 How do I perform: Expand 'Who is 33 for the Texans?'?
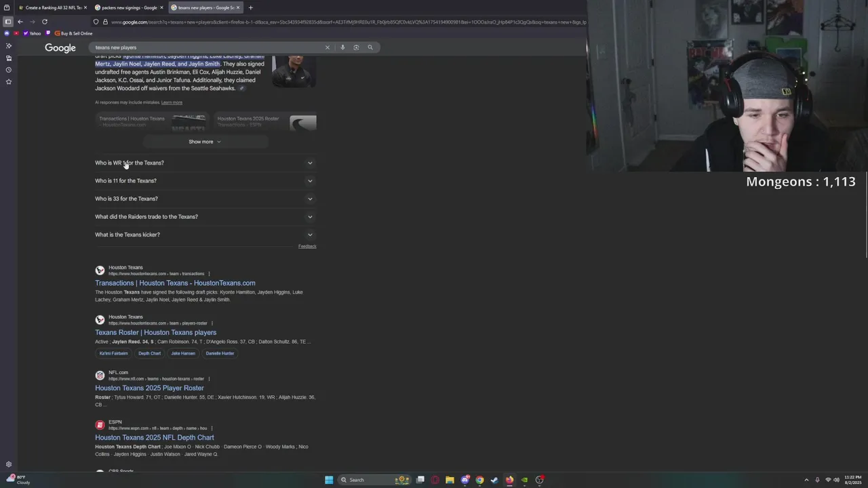pos(205,199)
